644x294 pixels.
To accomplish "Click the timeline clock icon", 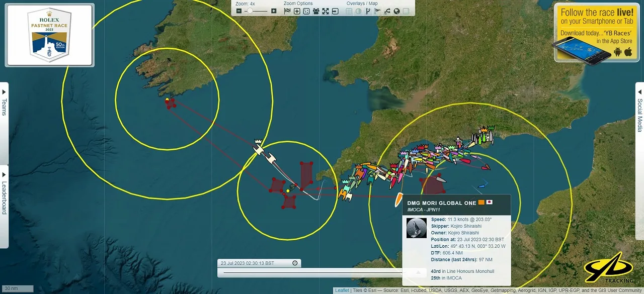I will tap(295, 263).
